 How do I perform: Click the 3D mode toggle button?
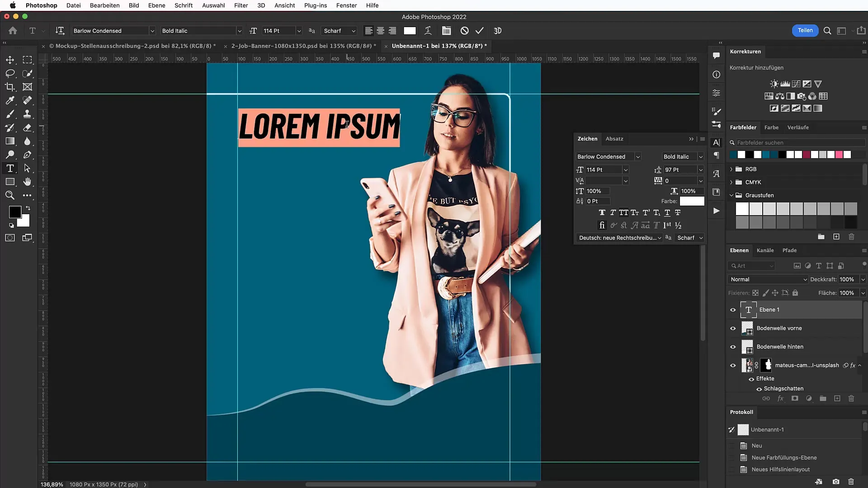click(497, 30)
